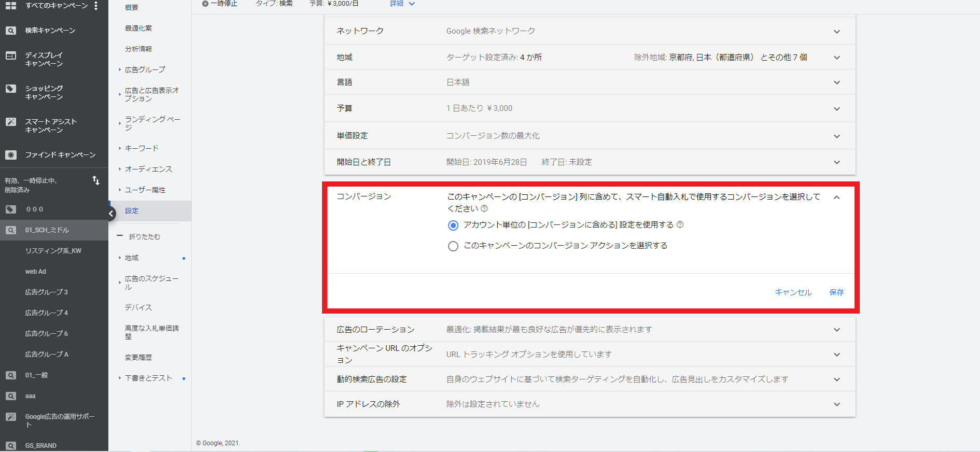This screenshot has height=452, width=980.
Task: Open the 地域 item under 折りたたむ
Action: [x=132, y=258]
